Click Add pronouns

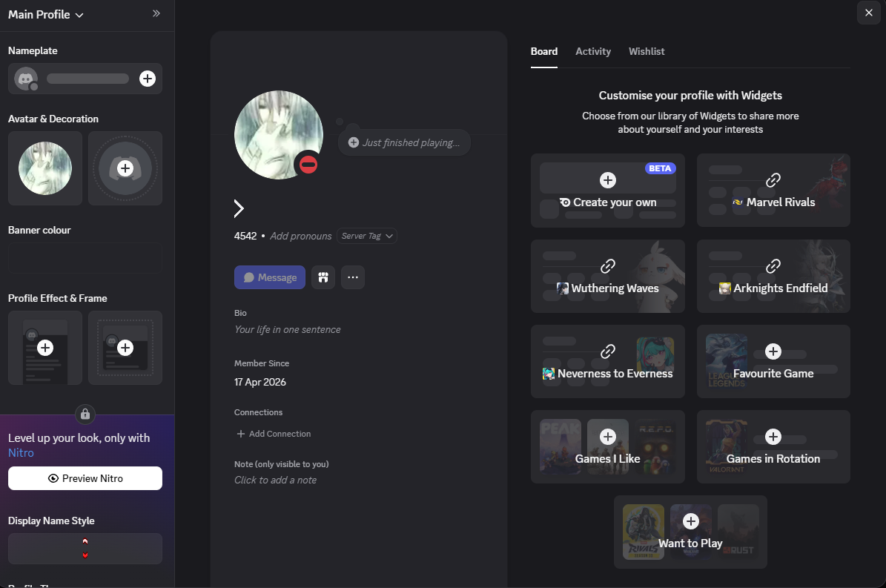300,236
